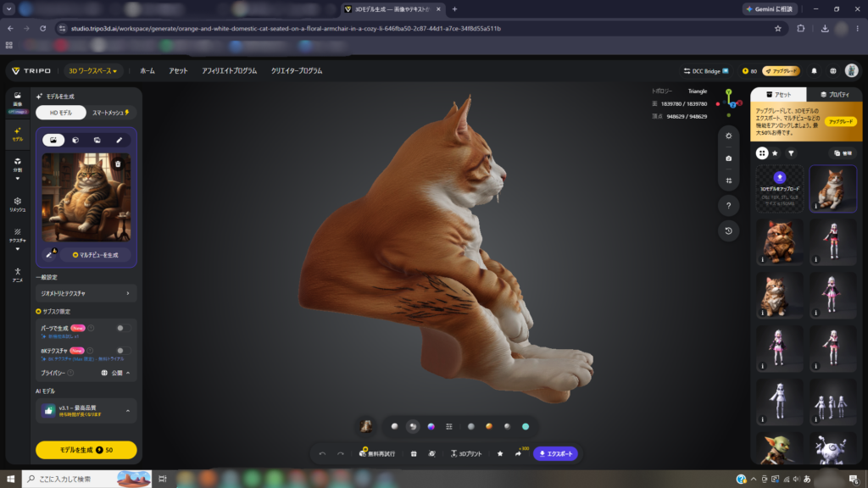Select the single image input mode
The height and width of the screenshot is (488, 868).
pos(53,140)
